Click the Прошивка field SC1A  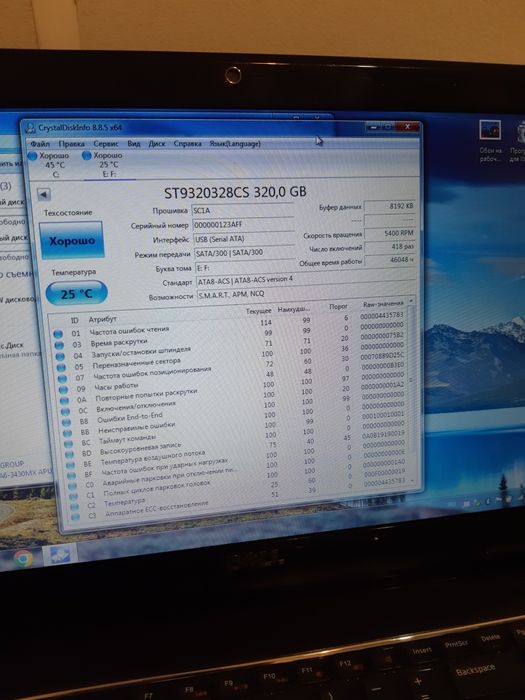tap(243, 210)
